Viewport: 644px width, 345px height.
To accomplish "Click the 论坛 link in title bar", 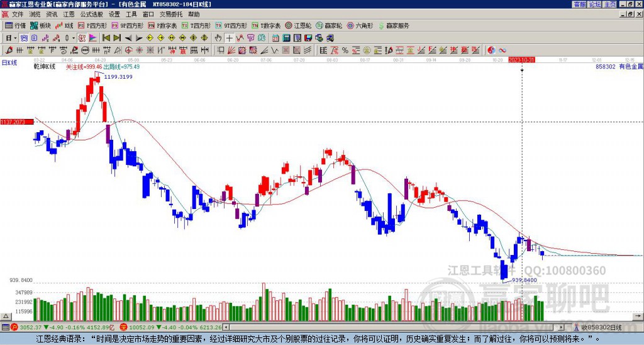I will click(x=595, y=4).
